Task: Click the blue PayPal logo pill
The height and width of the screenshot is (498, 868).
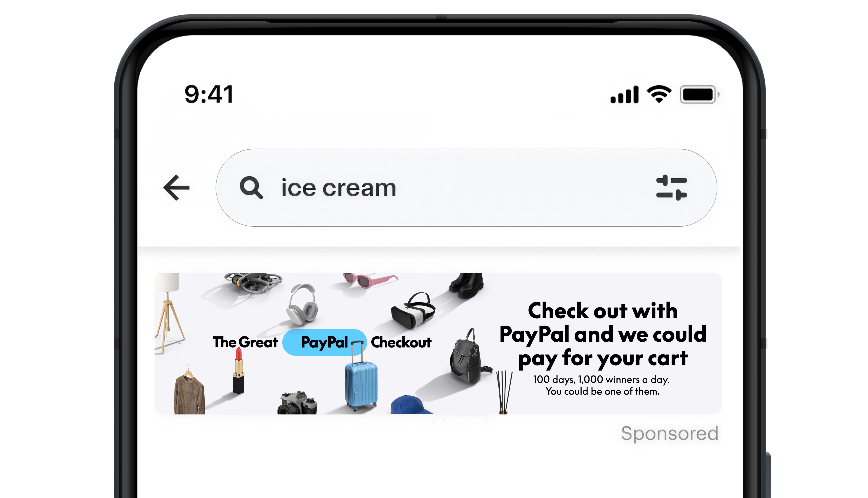Action: point(324,342)
